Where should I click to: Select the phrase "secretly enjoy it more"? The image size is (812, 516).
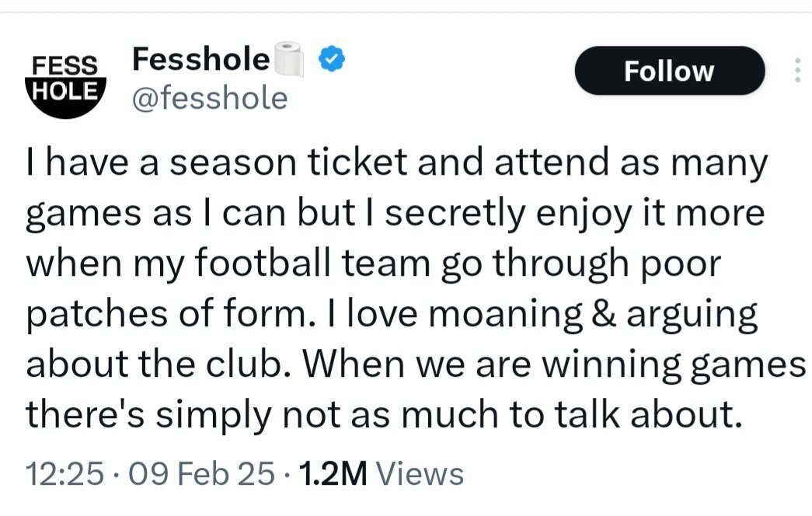[575, 214]
